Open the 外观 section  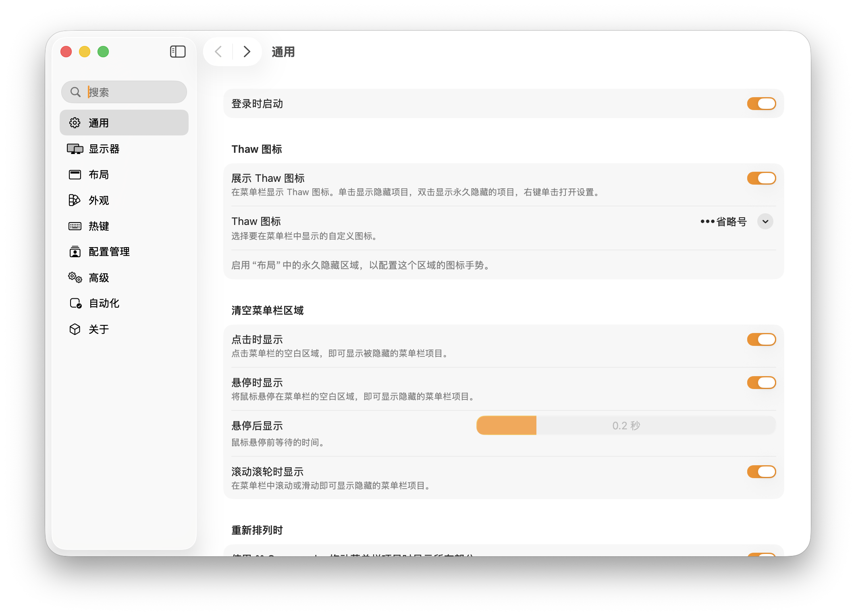124,200
